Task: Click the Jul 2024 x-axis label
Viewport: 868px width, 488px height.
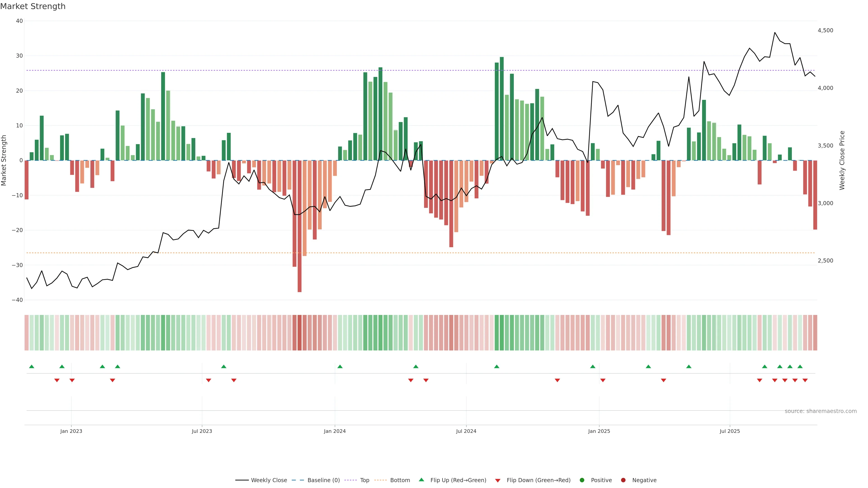Action: pos(466,431)
